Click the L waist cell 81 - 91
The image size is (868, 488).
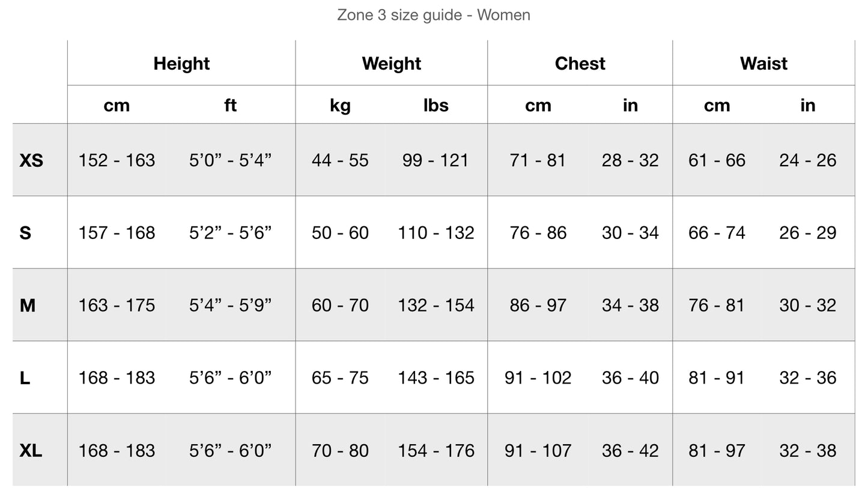(717, 378)
